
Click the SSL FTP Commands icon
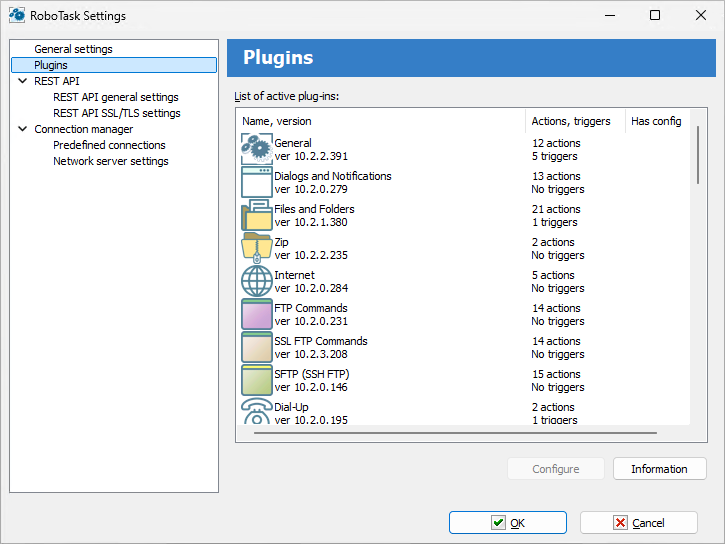tap(257, 347)
